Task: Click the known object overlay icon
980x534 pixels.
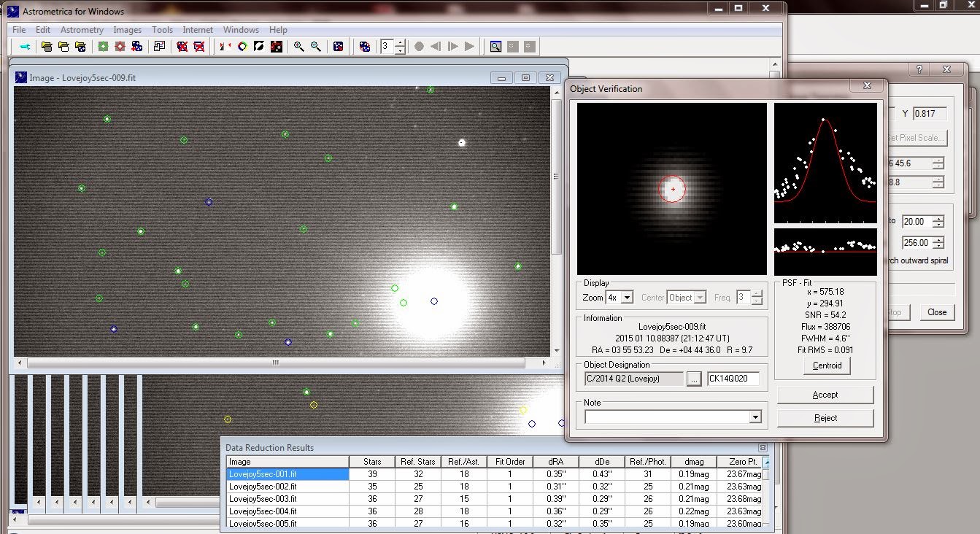Action: click(277, 47)
